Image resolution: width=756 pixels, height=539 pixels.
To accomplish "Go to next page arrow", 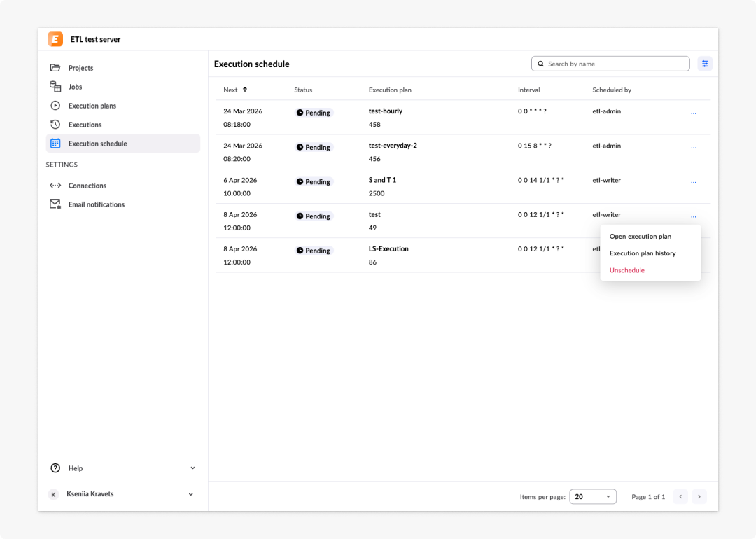I will click(699, 496).
